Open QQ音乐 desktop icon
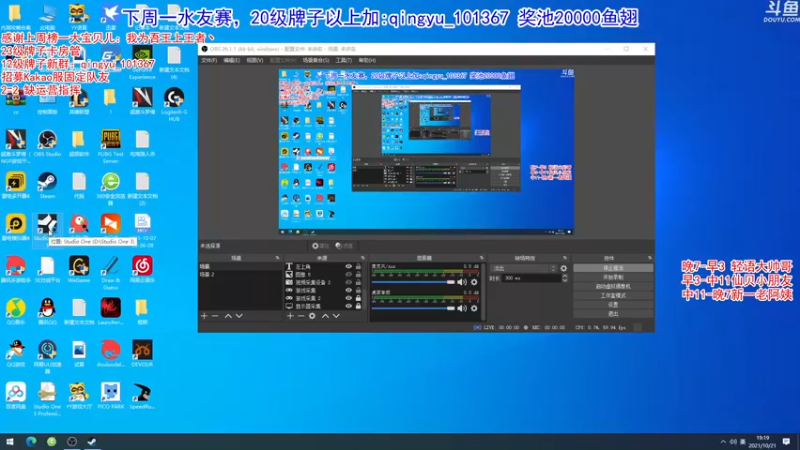 pos(15,312)
